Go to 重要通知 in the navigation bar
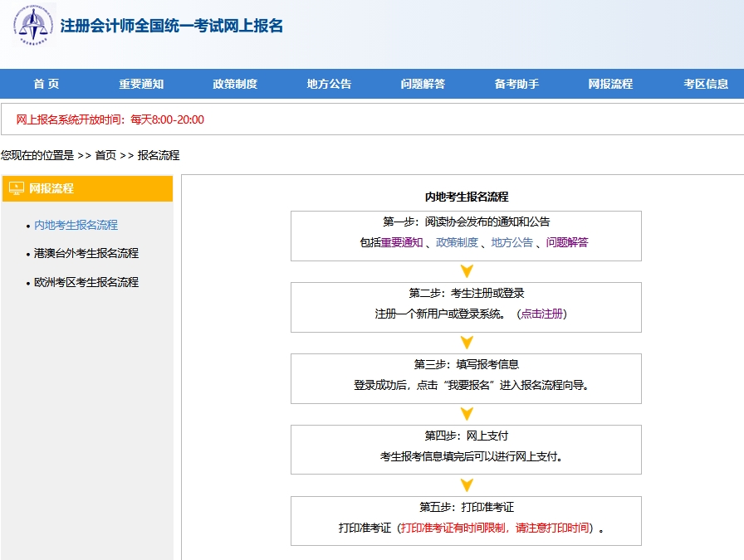 tap(141, 84)
